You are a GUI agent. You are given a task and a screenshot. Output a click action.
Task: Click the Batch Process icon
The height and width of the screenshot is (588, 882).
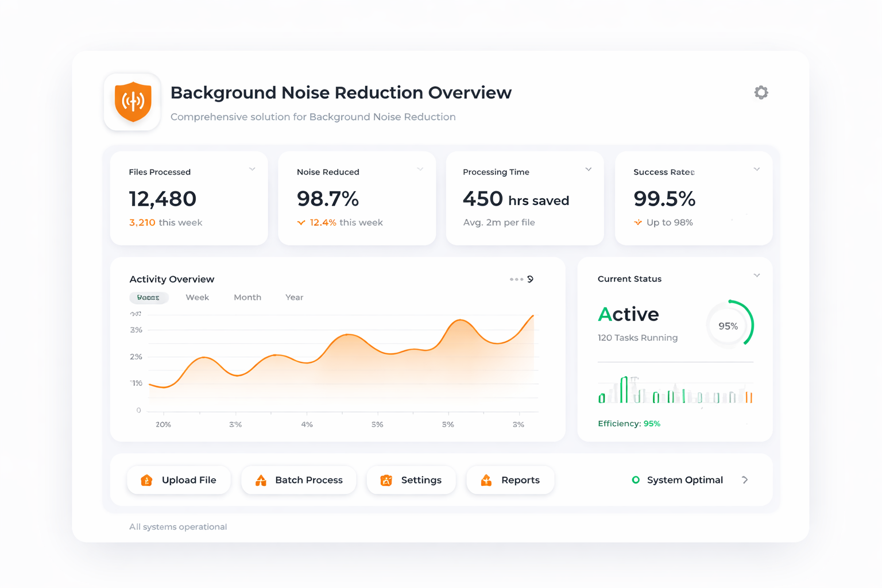(x=261, y=480)
